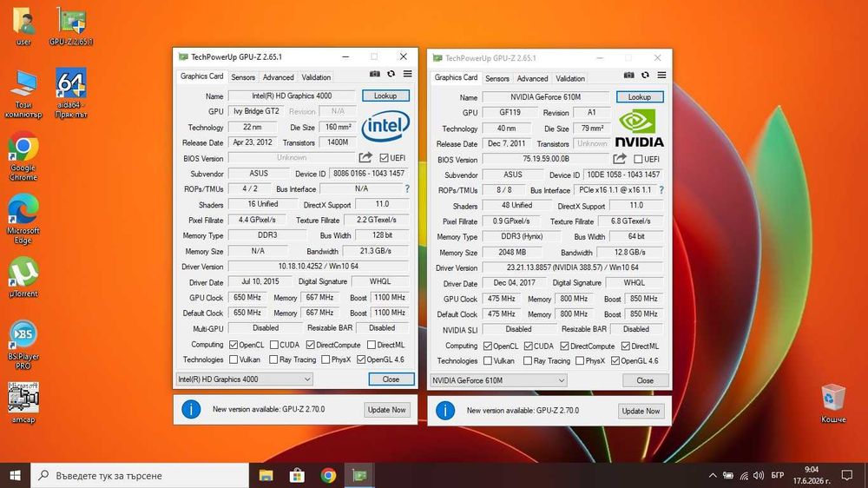Viewport: 868px width, 488px height.
Task: Click Bus Interface question mark in NVIDIA window
Action: (661, 190)
